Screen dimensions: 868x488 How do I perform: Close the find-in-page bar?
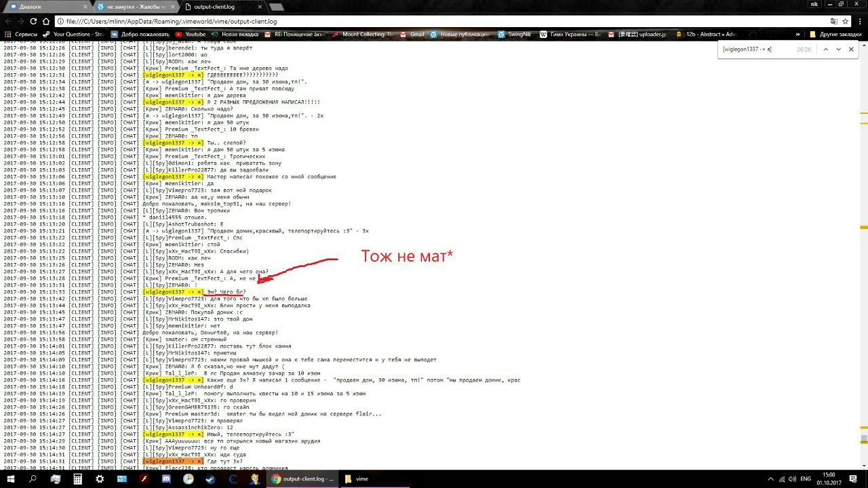click(x=851, y=49)
